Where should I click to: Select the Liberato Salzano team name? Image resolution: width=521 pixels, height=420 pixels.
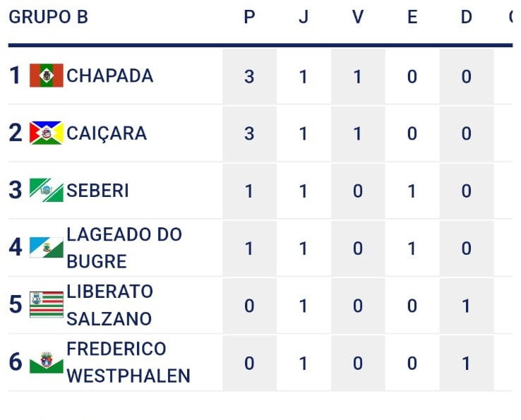coord(109,305)
